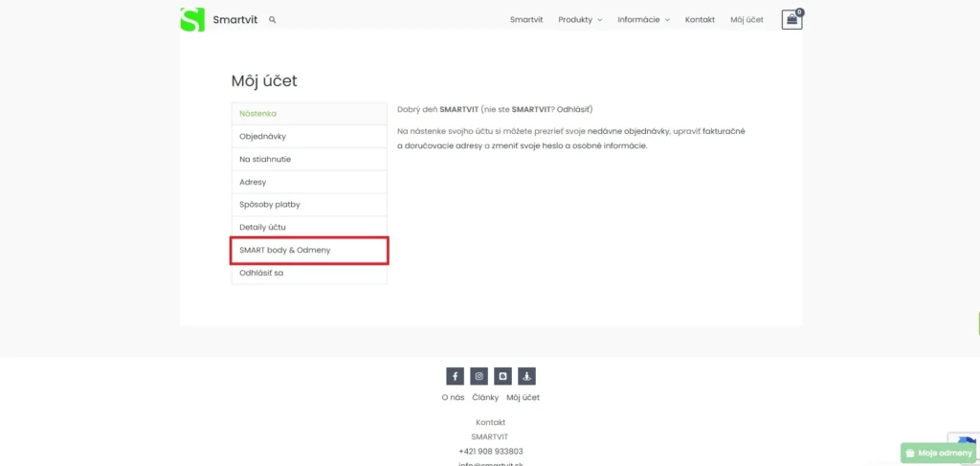980x466 pixels.
Task: Click Odhlásiť sa in account sidebar
Action: coord(309,273)
